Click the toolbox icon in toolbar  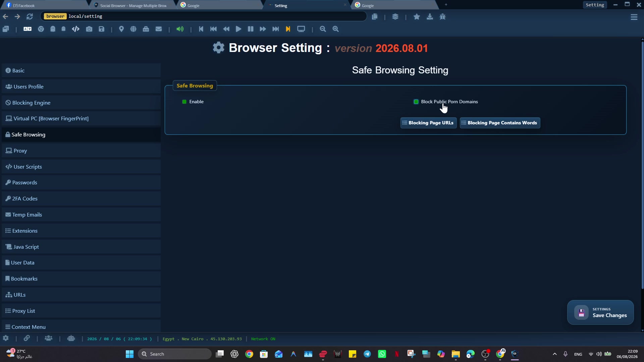point(146,29)
